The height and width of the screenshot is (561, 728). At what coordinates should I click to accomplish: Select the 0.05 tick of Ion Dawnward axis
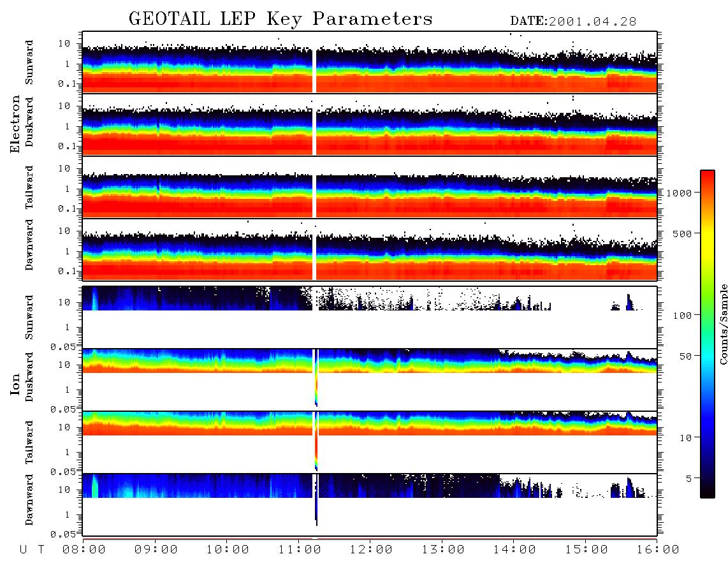(x=63, y=534)
